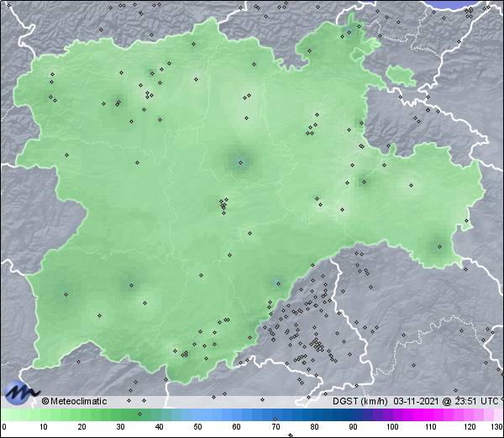This screenshot has height=438, width=504.
Task: Click scale label 90
Action: click(353, 426)
